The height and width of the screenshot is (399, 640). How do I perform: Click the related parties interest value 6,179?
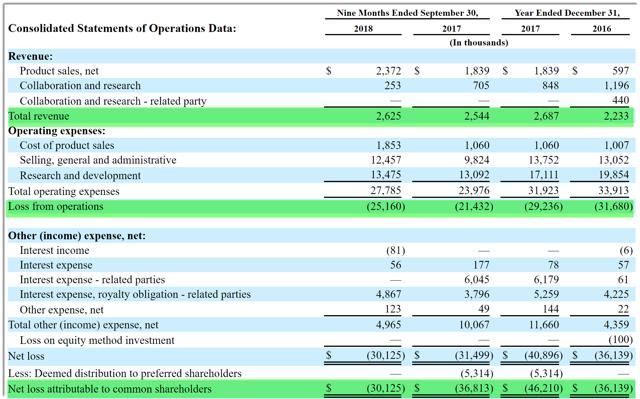(547, 280)
